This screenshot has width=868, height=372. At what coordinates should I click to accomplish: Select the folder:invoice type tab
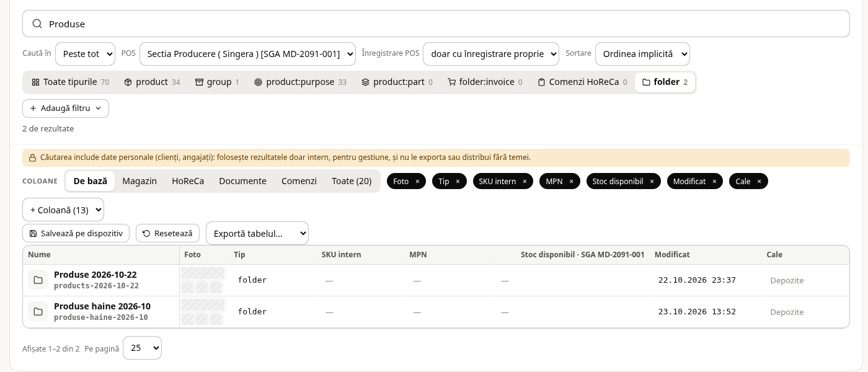485,82
